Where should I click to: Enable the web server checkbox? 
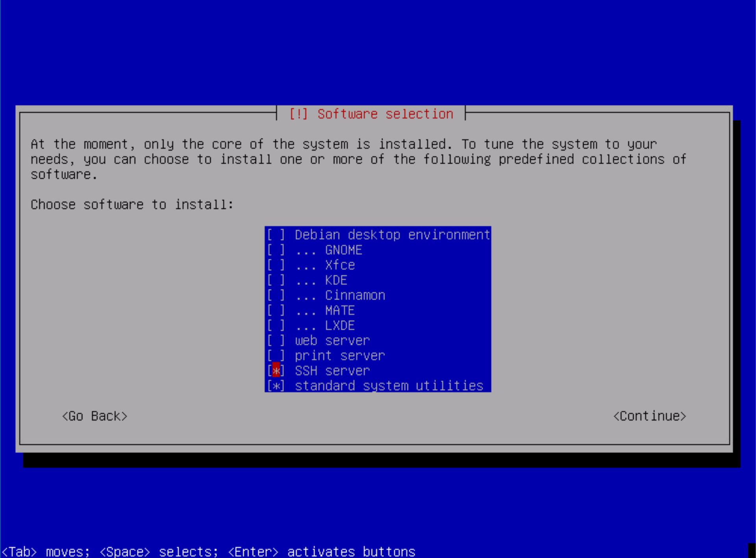tap(276, 340)
